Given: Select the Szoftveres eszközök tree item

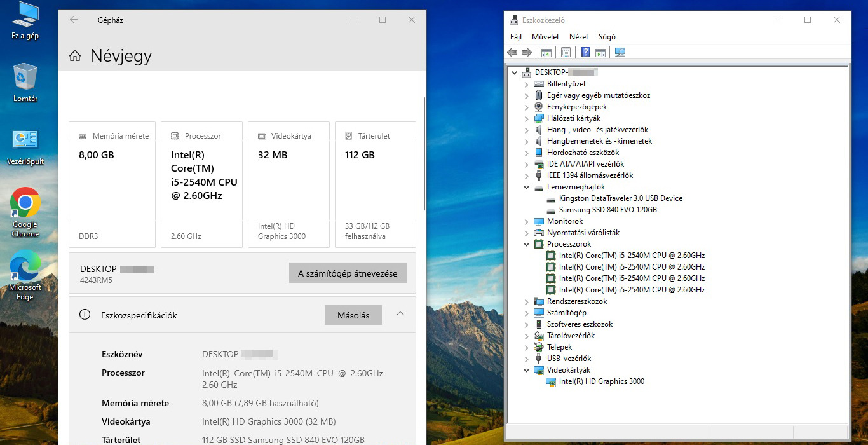Looking at the screenshot, I should click(580, 324).
